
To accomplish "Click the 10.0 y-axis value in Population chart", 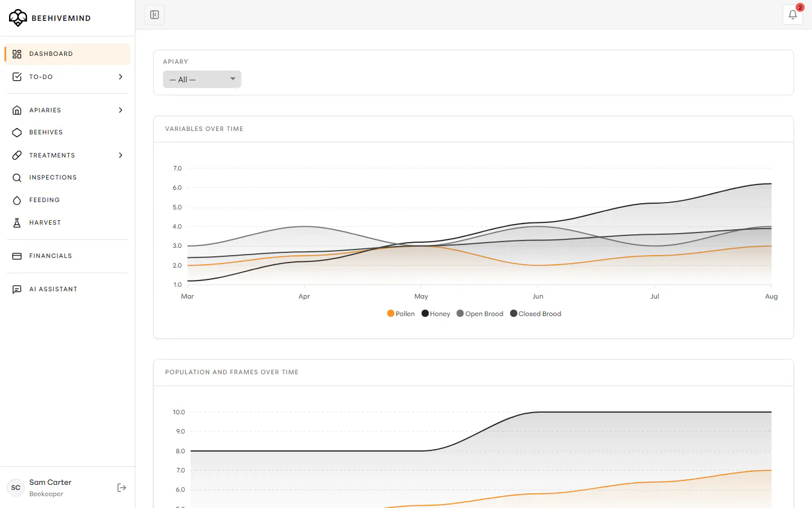I will pos(179,413).
